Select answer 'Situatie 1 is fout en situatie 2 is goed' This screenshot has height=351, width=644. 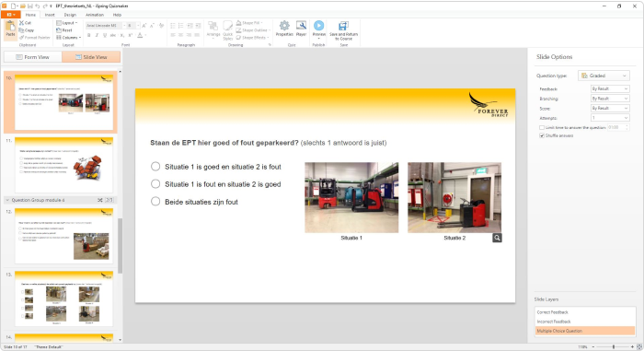pyautogui.click(x=155, y=183)
